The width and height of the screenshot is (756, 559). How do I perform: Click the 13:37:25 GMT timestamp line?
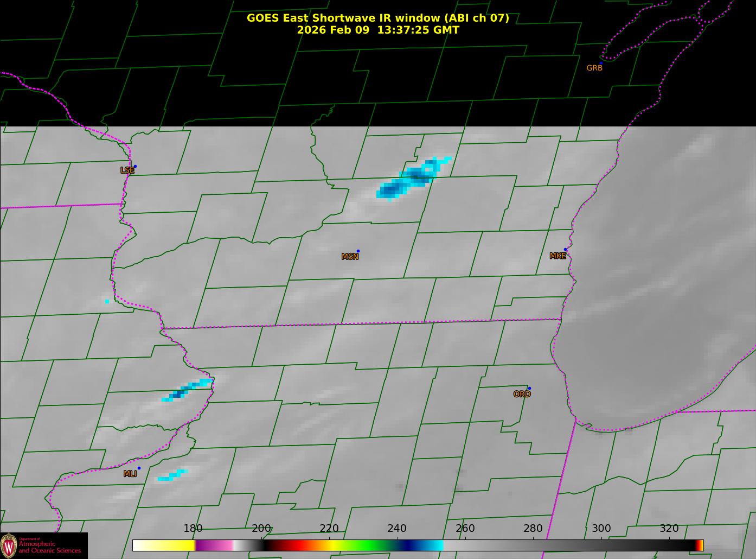[x=377, y=30]
